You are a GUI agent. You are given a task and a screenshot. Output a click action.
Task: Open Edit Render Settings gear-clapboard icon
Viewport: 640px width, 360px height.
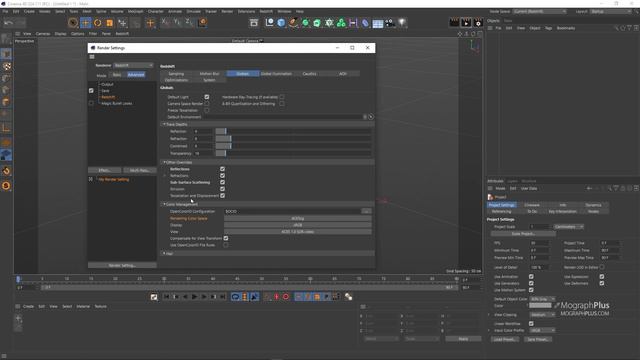click(x=478, y=23)
